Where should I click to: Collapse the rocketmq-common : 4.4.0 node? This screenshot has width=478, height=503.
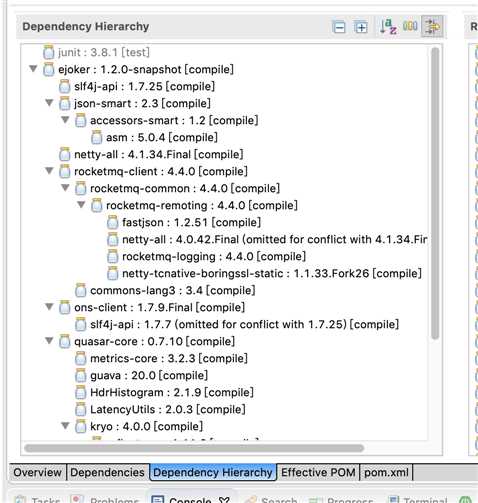(65, 188)
